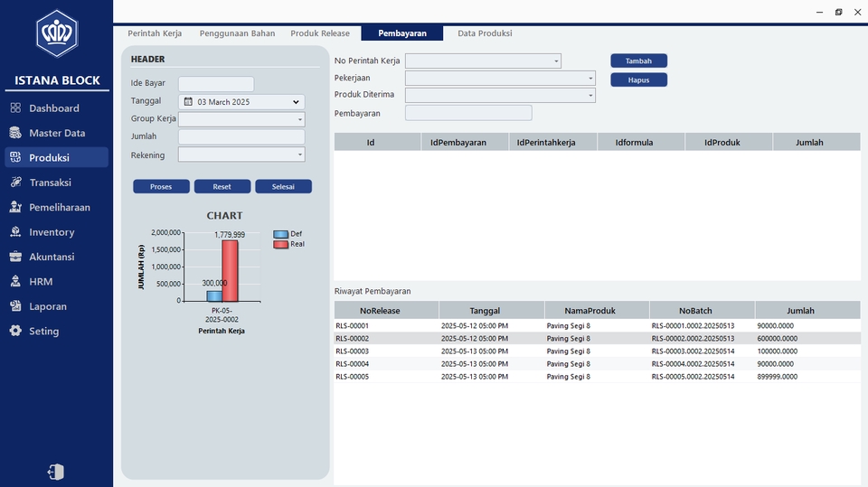
Task: Click the Proses button
Action: [x=161, y=186]
